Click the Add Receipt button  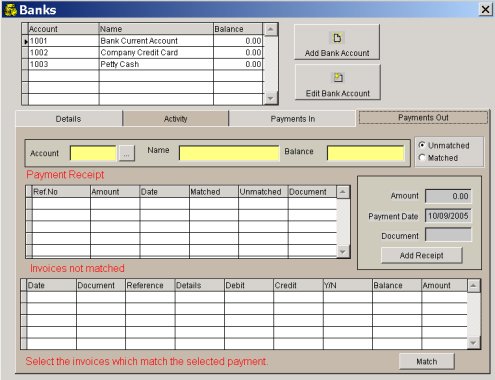click(422, 255)
